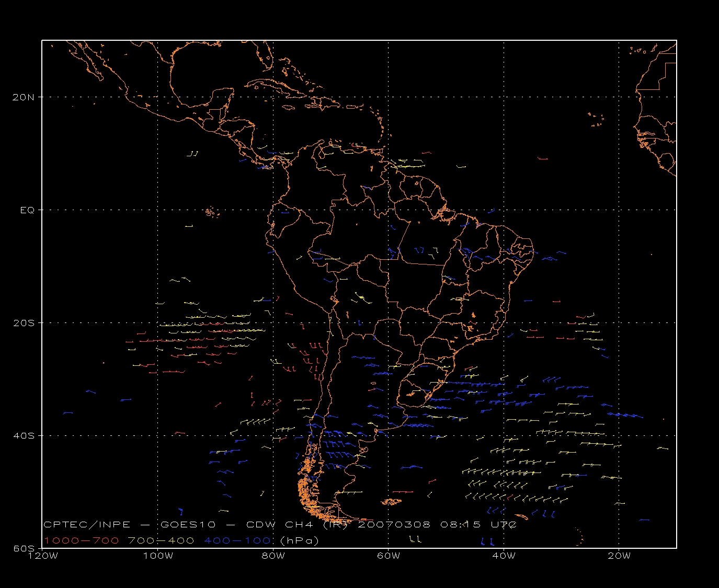Click the CDW CH4 (IR) label

[296, 525]
